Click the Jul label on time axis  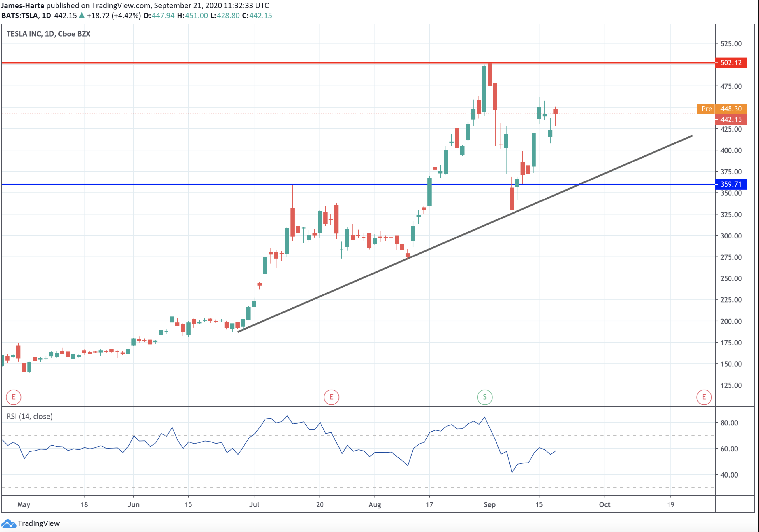pos(254,504)
